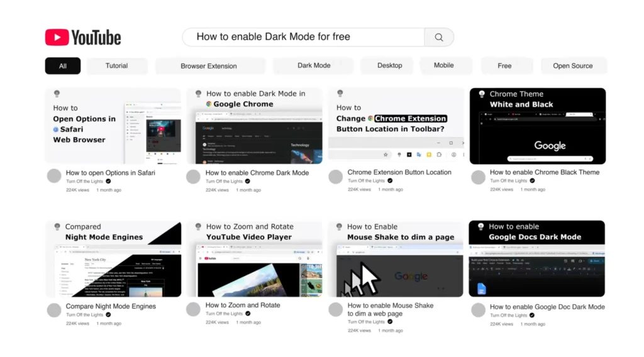Click the search magnifier button
This screenshot has height=357, width=644.
[439, 37]
